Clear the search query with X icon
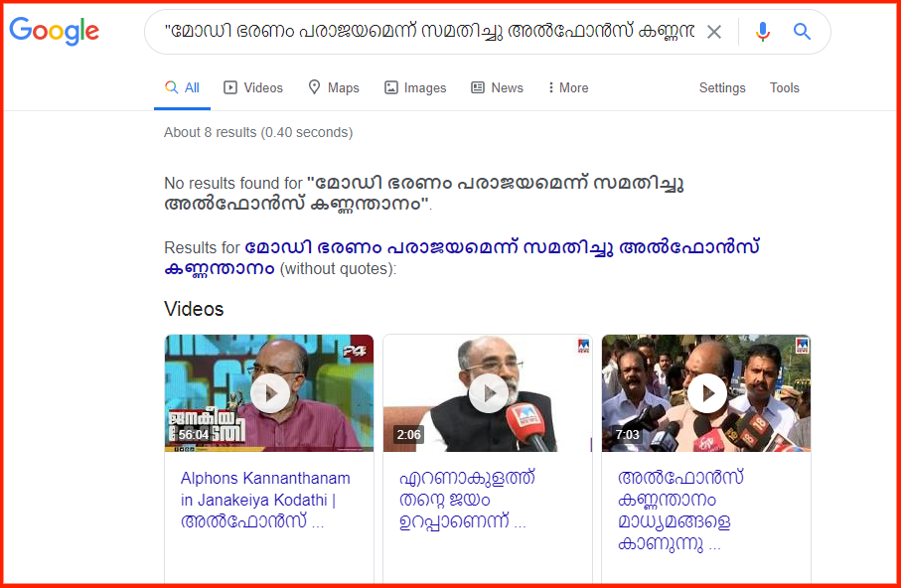This screenshot has height=588, width=901. point(713,32)
